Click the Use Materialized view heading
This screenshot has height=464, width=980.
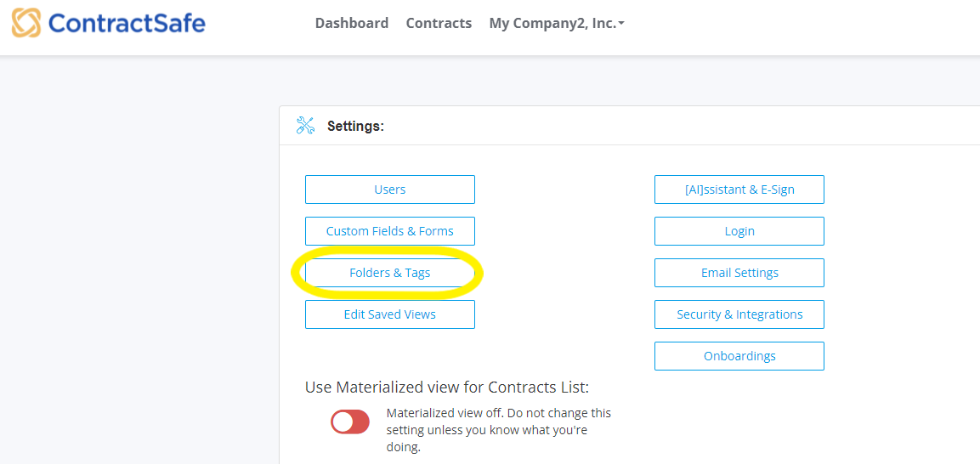pyautogui.click(x=447, y=388)
